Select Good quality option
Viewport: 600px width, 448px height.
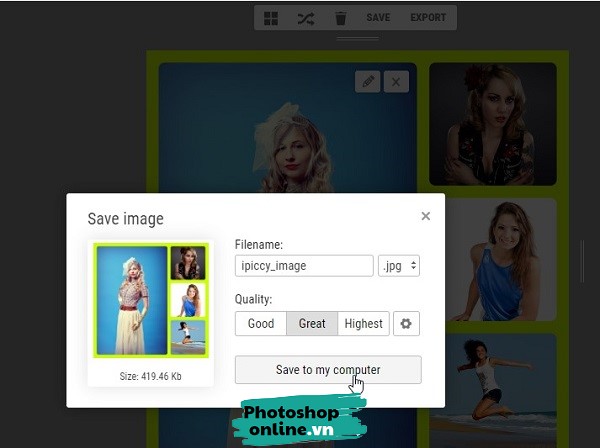[x=261, y=323]
